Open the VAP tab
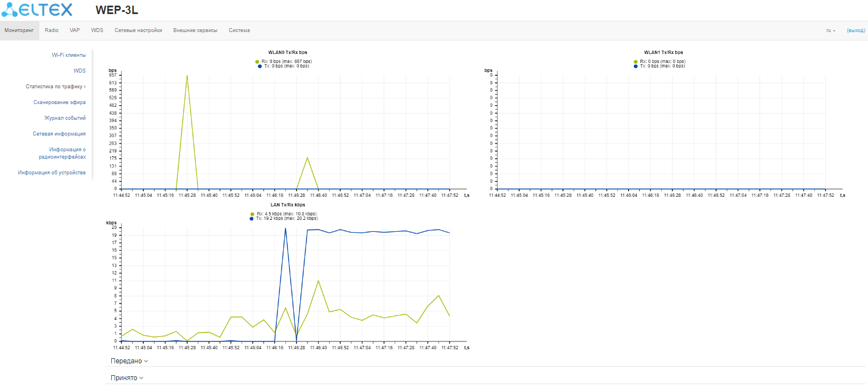Image resolution: width=868 pixels, height=392 pixels. pos(75,30)
